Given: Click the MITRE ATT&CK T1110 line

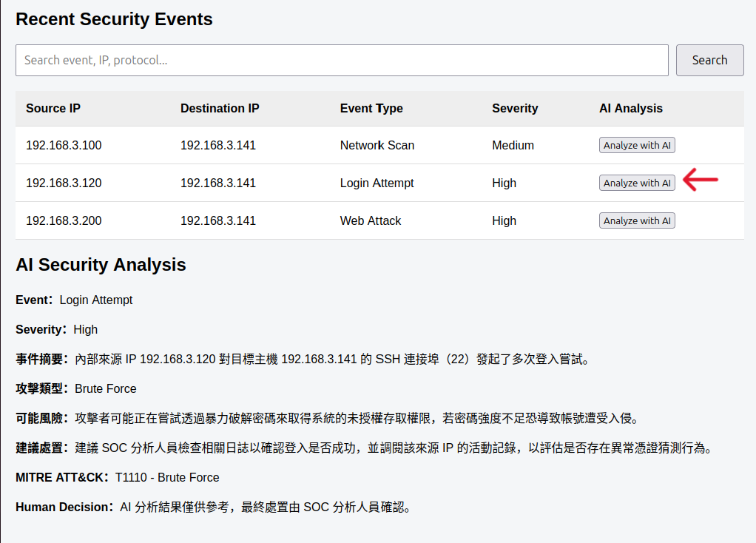Looking at the screenshot, I should coord(117,477).
